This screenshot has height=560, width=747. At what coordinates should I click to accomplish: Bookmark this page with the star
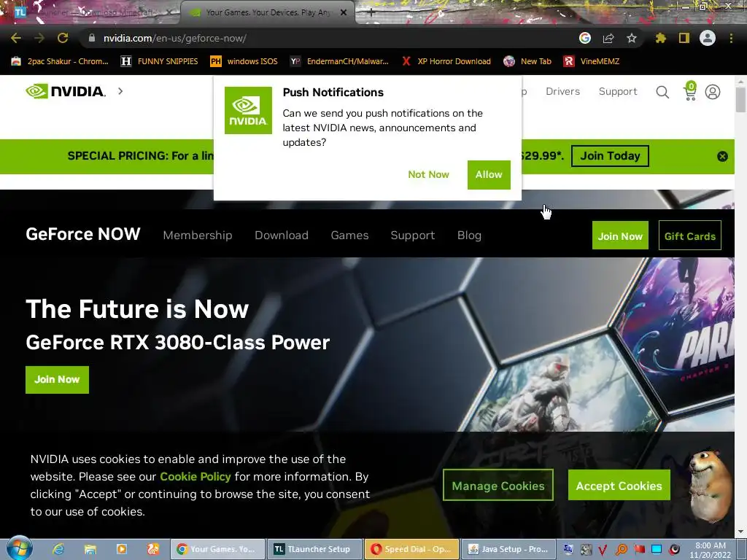pos(632,38)
